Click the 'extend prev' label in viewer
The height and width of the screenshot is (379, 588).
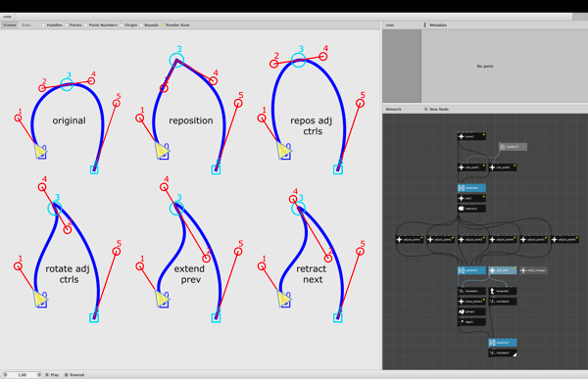pyautogui.click(x=189, y=274)
